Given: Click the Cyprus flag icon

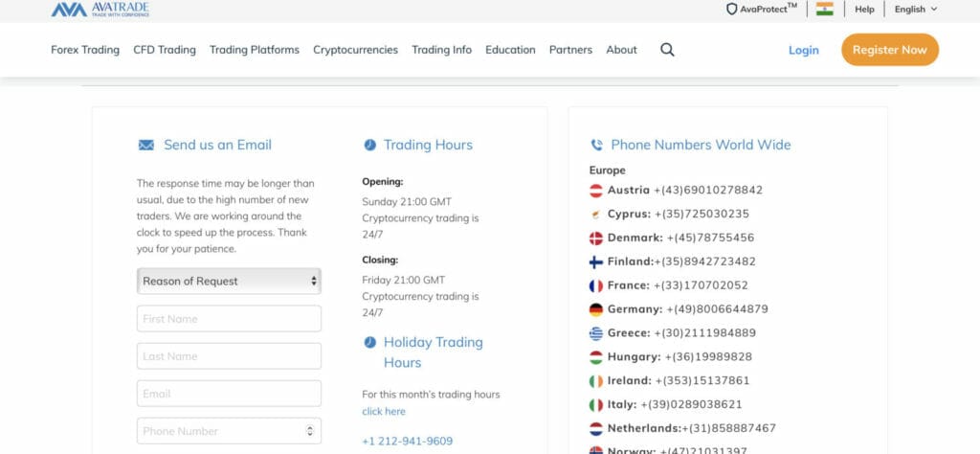Looking at the screenshot, I should pos(596,215).
